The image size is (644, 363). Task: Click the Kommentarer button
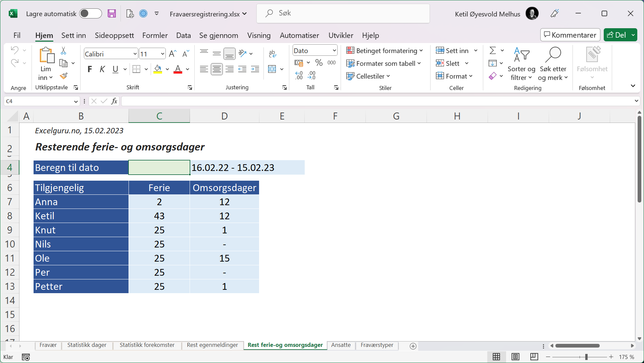(x=570, y=35)
